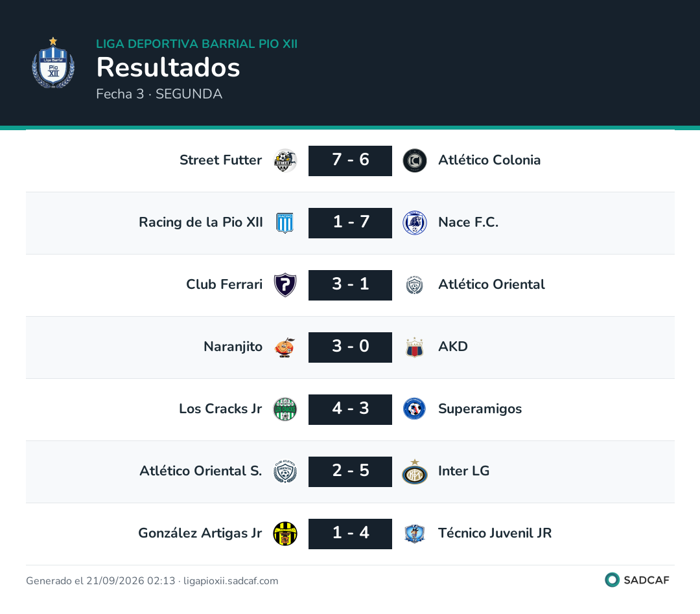Click the AKD team crest
Screen dimensions: 700x614
(415, 347)
